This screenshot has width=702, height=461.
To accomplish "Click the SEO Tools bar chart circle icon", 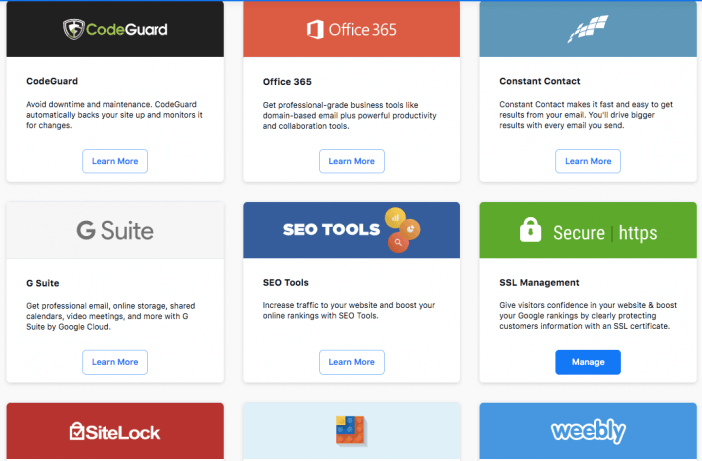I will tap(395, 218).
